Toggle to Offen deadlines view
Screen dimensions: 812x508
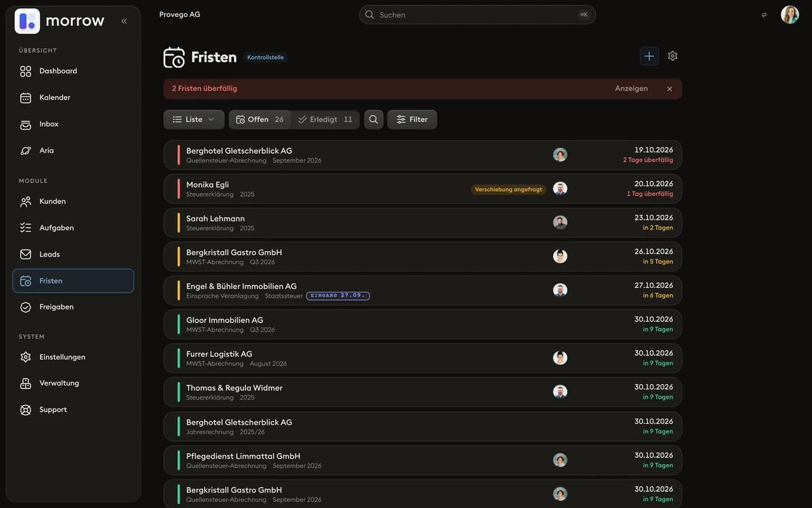tap(260, 119)
